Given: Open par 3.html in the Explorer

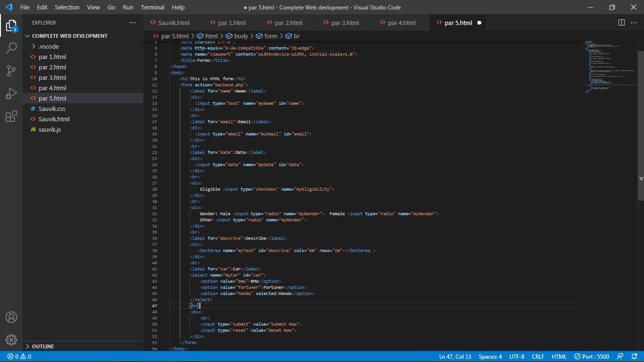Looking at the screenshot, I should point(83,78).
